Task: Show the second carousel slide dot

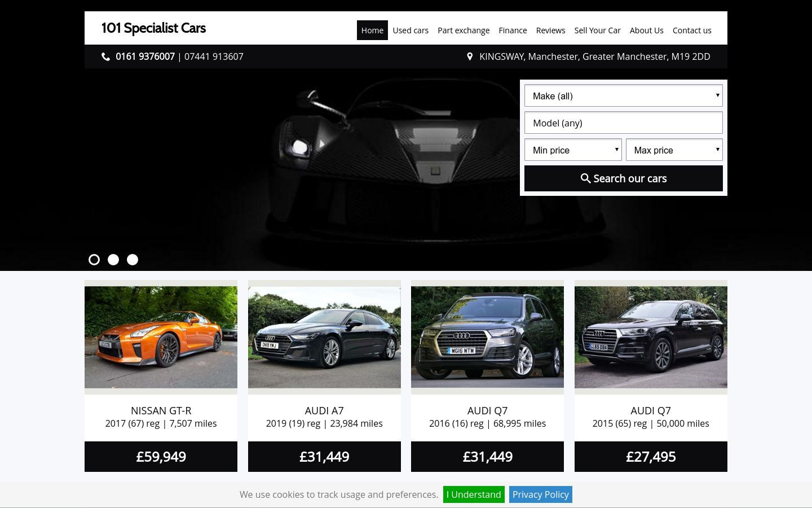Action: pos(113,260)
